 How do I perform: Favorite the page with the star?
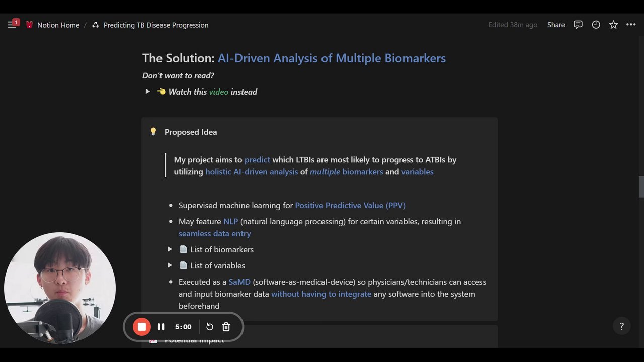[613, 25]
